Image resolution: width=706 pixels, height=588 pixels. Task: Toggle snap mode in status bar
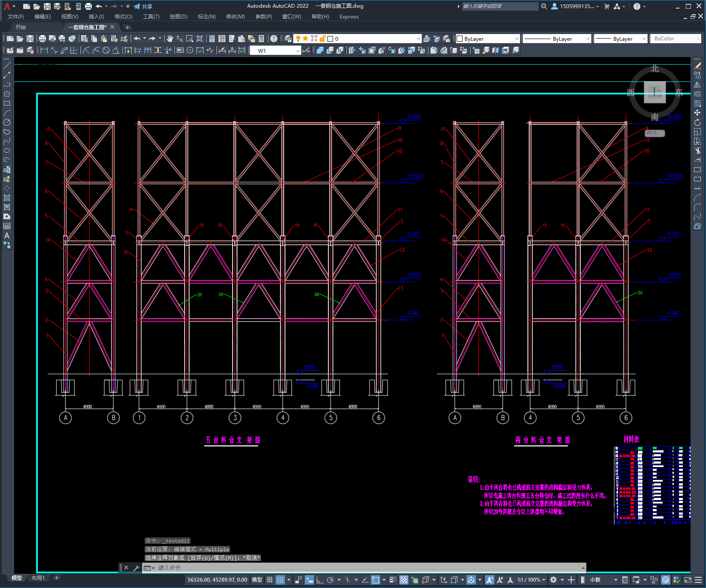pos(280,580)
